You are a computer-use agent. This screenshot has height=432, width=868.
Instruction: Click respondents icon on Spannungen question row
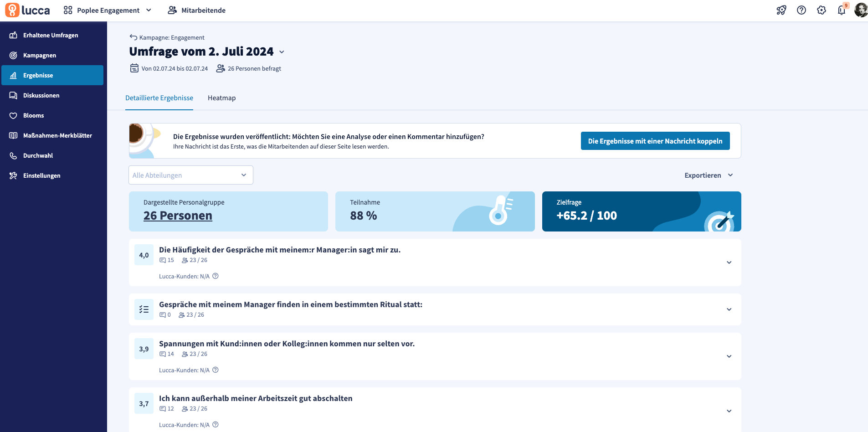coord(185,354)
